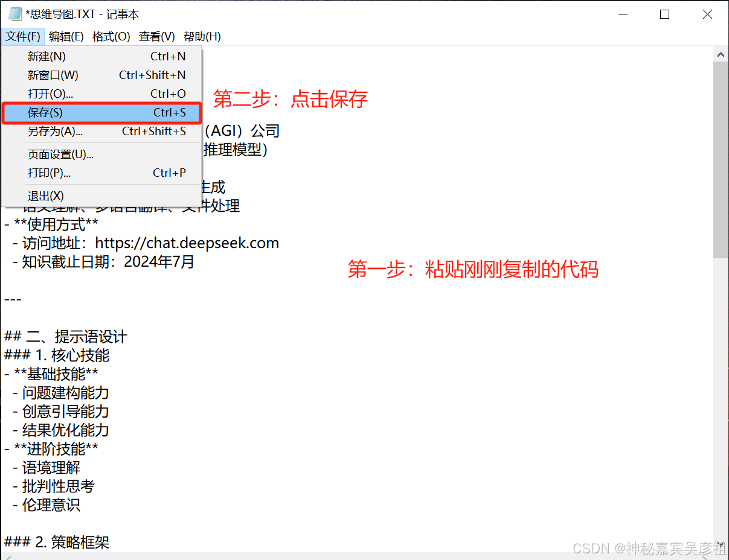Click the '批判性思考' line
729x560 pixels.
point(54,486)
